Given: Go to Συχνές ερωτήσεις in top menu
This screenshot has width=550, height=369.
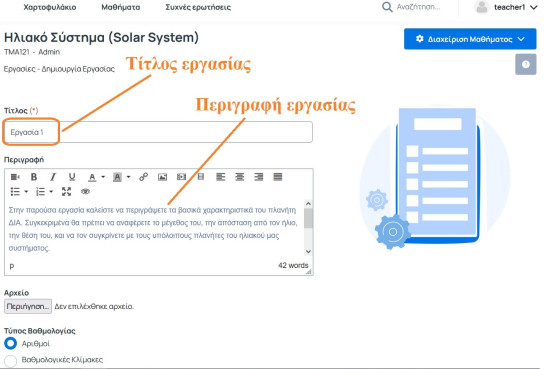Looking at the screenshot, I should click(198, 7).
